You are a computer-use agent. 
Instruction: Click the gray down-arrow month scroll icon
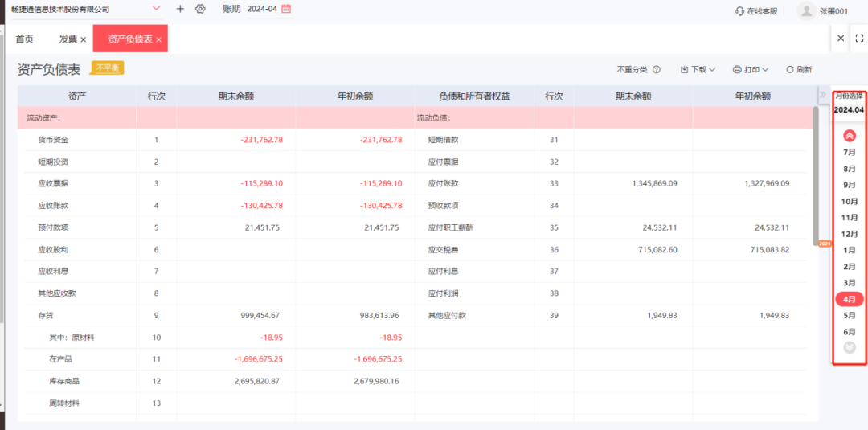pyautogui.click(x=850, y=347)
